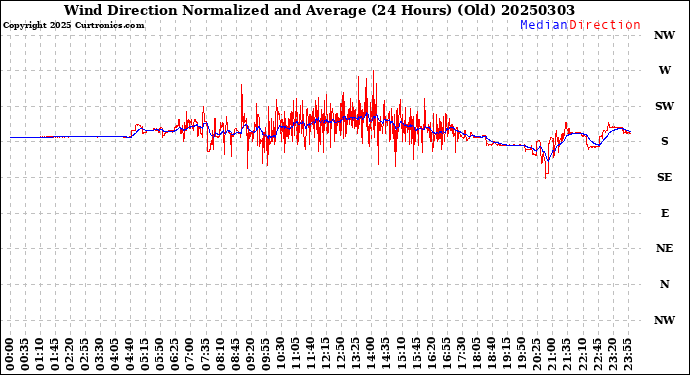
Task: Click the 'NW' axis label above 'W'
Action: 664,35
